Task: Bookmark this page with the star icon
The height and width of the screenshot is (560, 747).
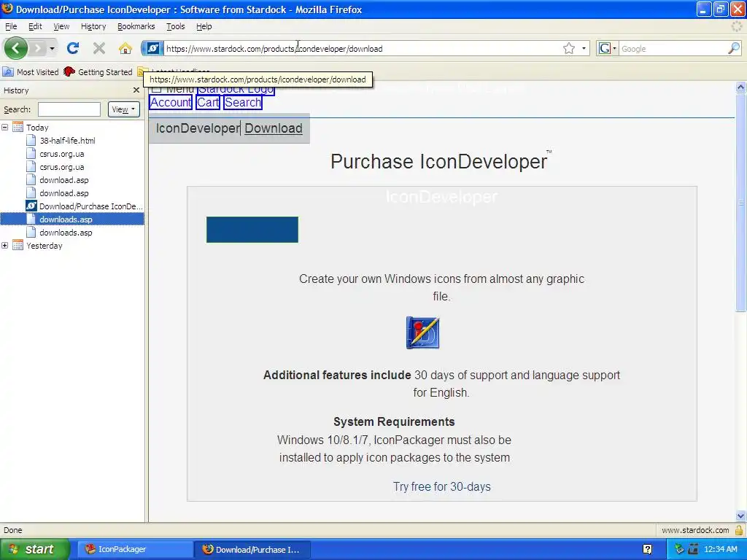Action: point(569,49)
